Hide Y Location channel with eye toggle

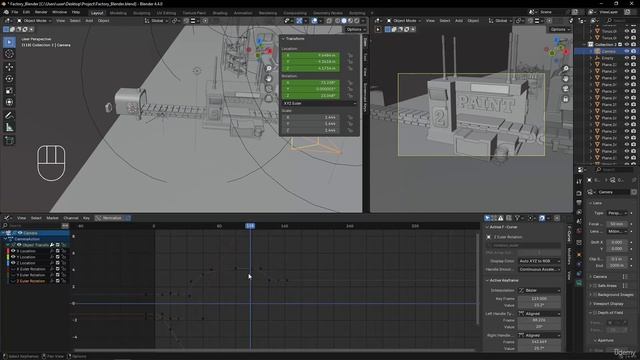[13, 257]
